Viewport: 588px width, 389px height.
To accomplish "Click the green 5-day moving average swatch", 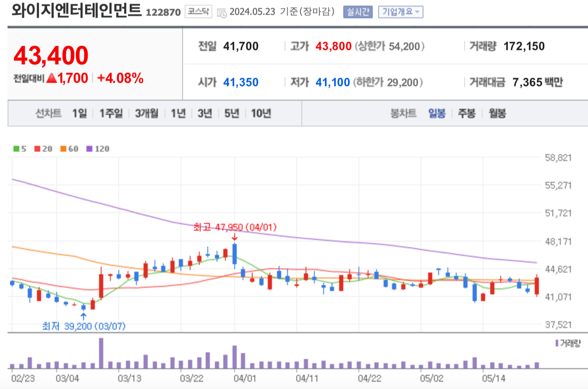I will [x=16, y=149].
